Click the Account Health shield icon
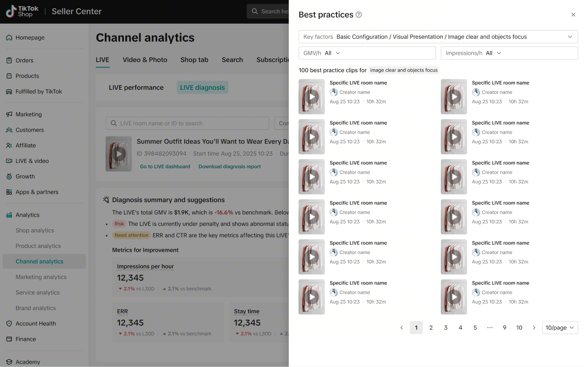The image size is (588, 367). point(9,324)
